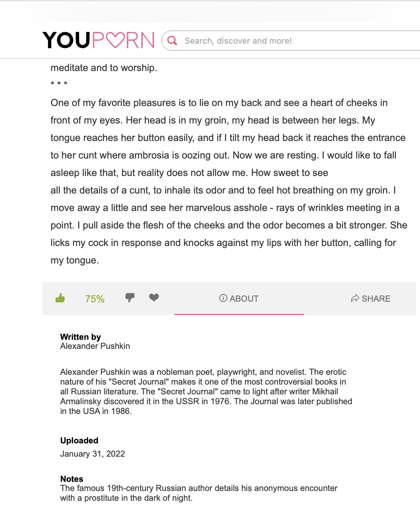Click the three-asterisk section divider
Image resolution: width=420 pixels, height=513 pixels.
click(x=59, y=84)
